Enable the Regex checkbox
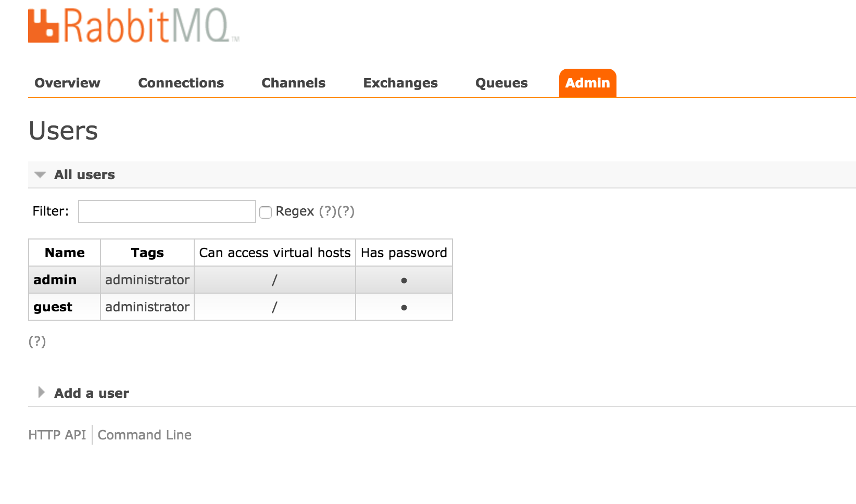 pyautogui.click(x=266, y=212)
